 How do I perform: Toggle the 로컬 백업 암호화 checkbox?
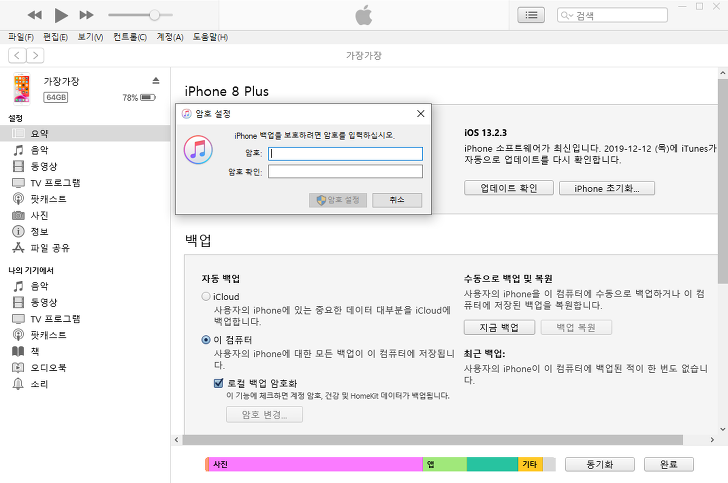coord(218,383)
